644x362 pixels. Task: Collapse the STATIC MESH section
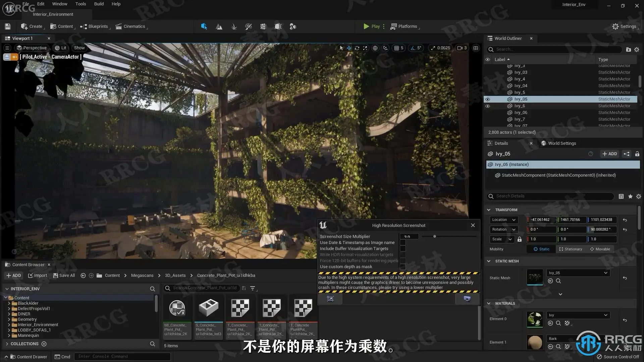(489, 261)
